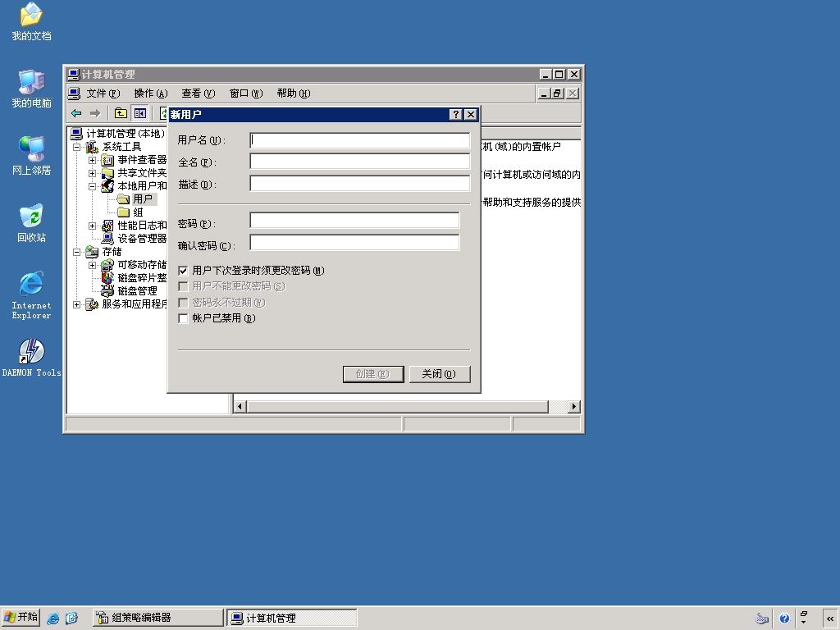Image resolution: width=840 pixels, height=630 pixels.
Task: Click the 磁盘管理 tree icon
Action: [x=107, y=291]
